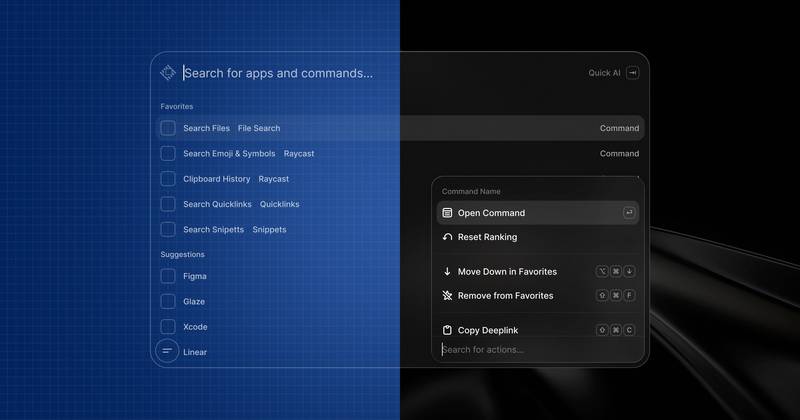Viewport: 800px width, 420px height.
Task: Click the File Search subtitle
Action: point(259,128)
